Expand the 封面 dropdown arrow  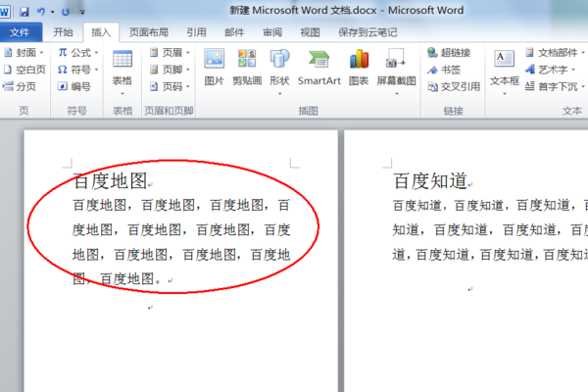pos(41,53)
